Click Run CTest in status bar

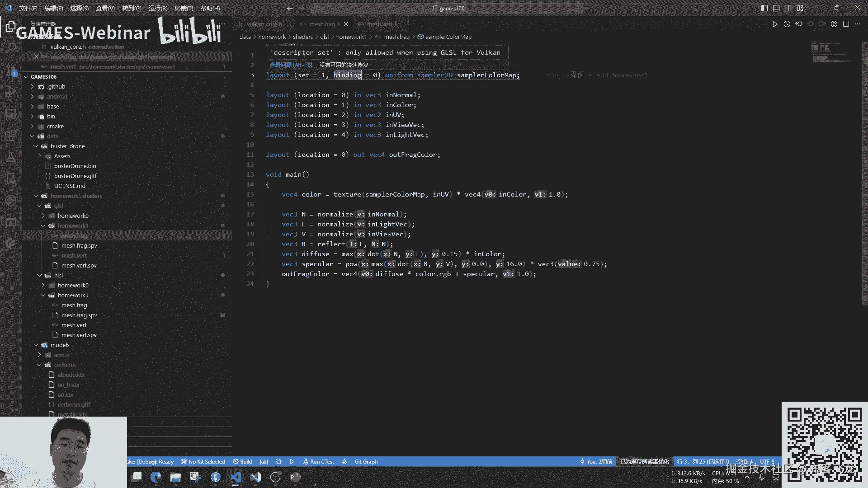pyautogui.click(x=319, y=461)
